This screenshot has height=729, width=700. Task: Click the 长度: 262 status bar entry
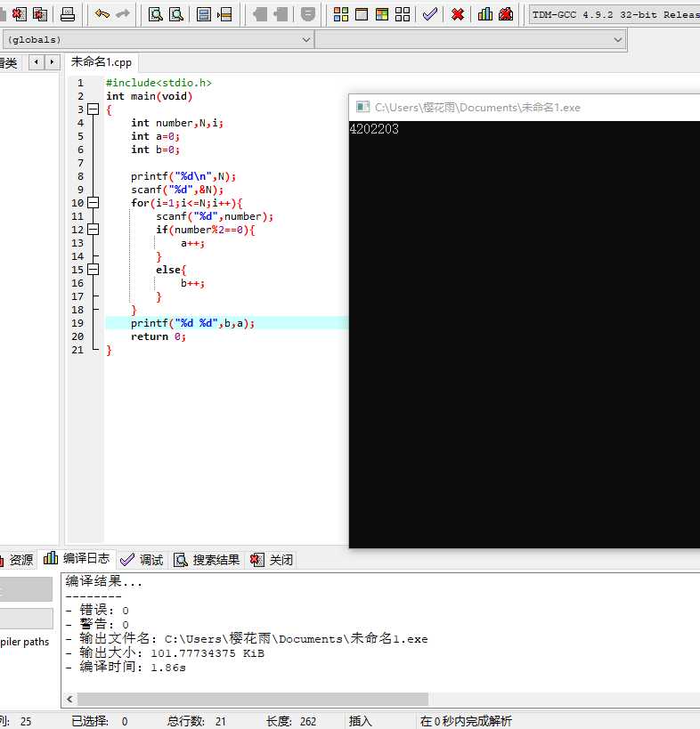pyautogui.click(x=291, y=721)
